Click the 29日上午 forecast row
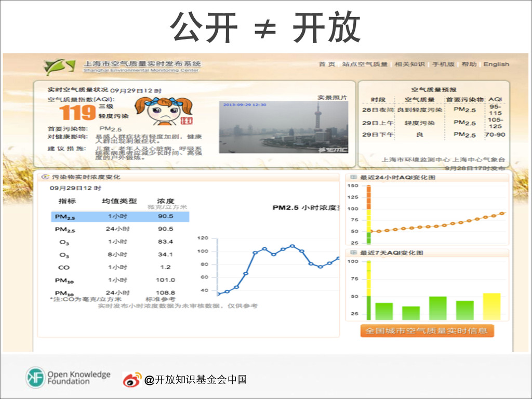This screenshot has width=532, height=399. coord(434,123)
